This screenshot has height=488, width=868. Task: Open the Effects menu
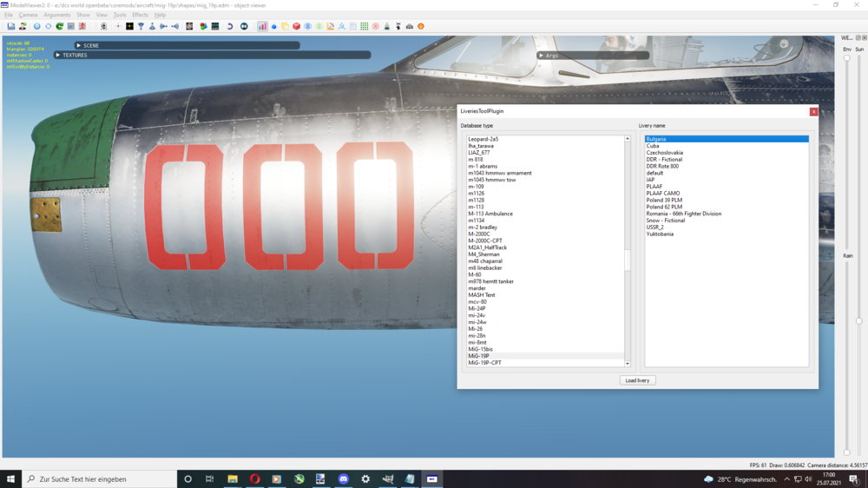point(140,15)
